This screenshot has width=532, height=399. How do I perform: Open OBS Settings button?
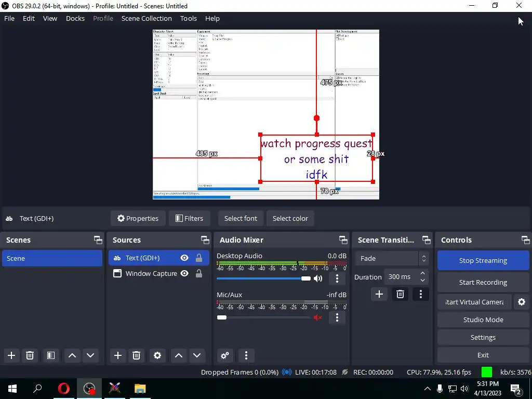[x=483, y=337]
